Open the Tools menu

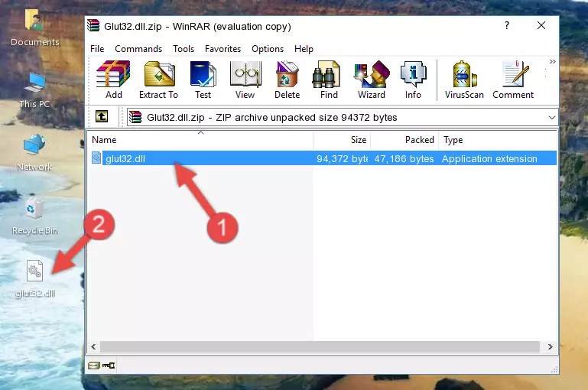pos(184,49)
